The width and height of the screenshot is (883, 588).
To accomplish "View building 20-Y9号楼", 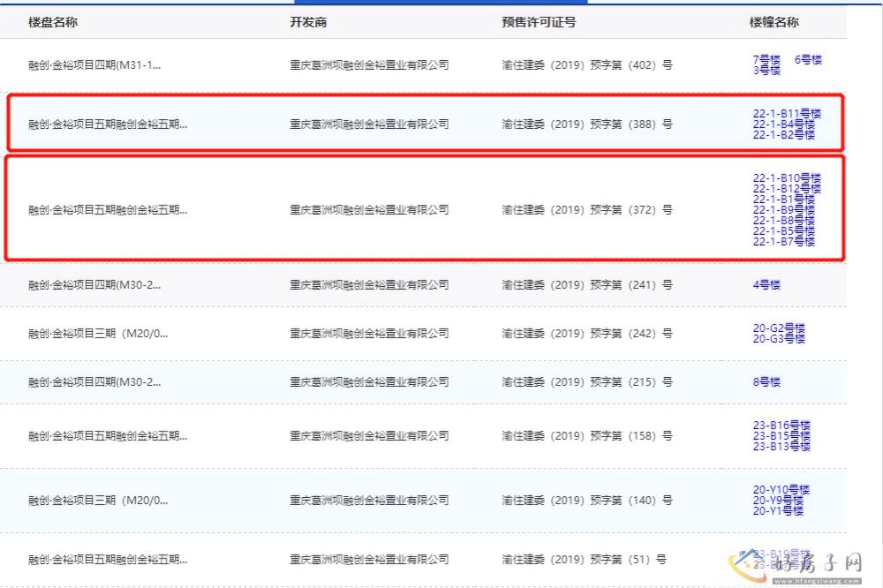I will pyautogui.click(x=778, y=501).
